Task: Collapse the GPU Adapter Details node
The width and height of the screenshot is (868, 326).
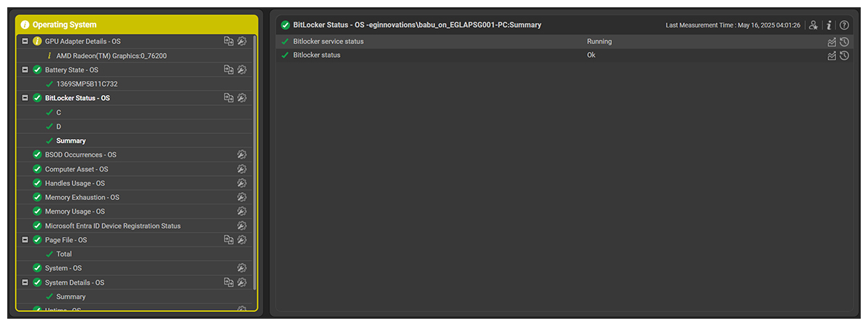Action: [25, 41]
